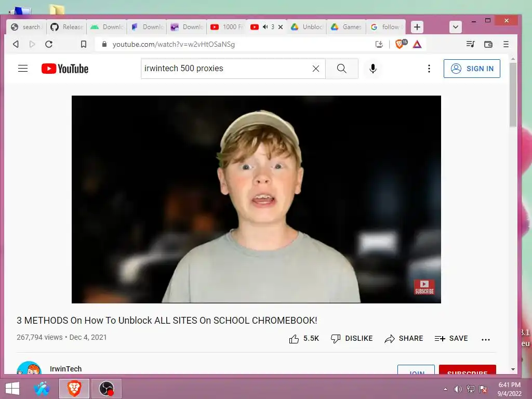Click the video title text
This screenshot has height=399, width=532.
[x=167, y=320]
